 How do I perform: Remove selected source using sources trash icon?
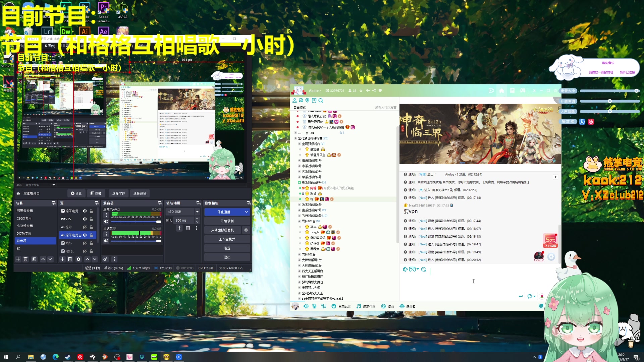(70, 259)
